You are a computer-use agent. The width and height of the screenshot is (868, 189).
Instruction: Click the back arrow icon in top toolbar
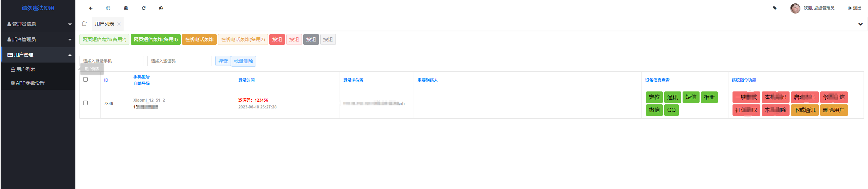coord(91,8)
